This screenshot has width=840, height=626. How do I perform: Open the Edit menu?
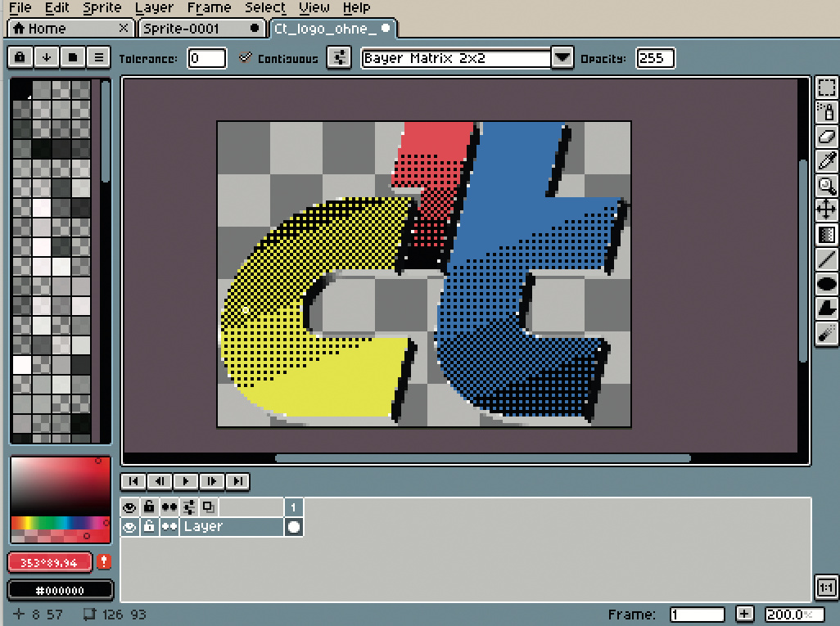pos(57,7)
